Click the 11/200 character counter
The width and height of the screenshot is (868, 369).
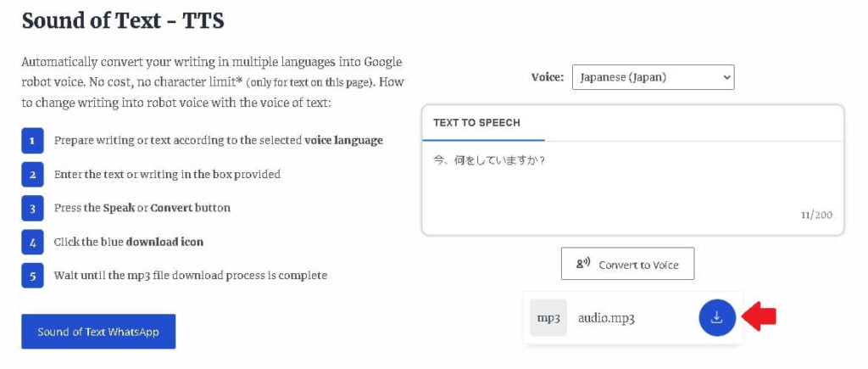pos(816,215)
